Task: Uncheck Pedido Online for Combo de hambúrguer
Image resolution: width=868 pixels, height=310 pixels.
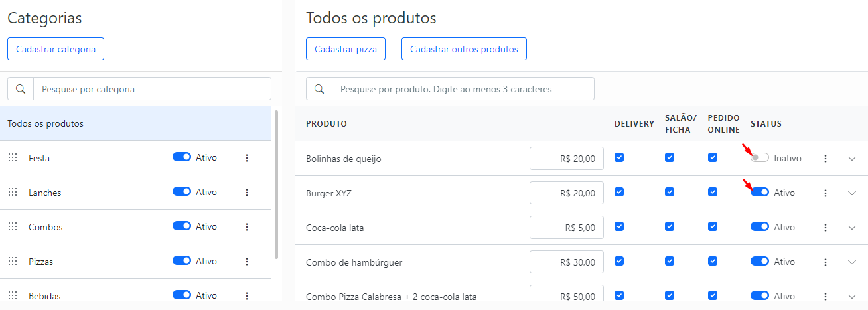Action: pos(712,261)
